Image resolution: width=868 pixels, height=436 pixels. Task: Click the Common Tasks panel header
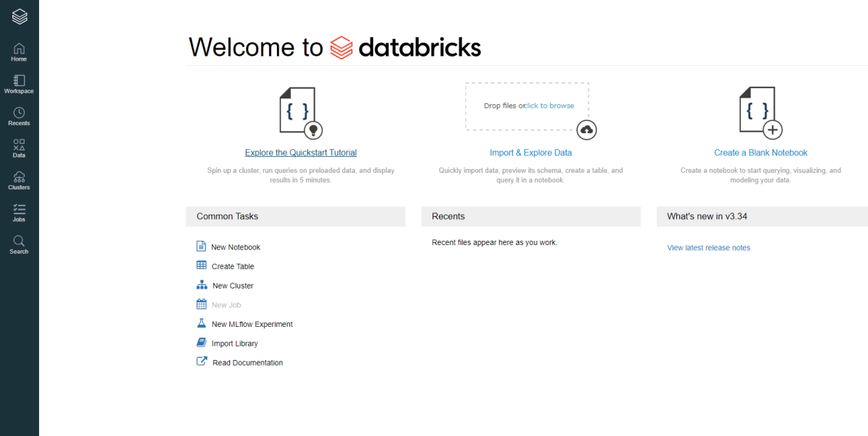[295, 216]
